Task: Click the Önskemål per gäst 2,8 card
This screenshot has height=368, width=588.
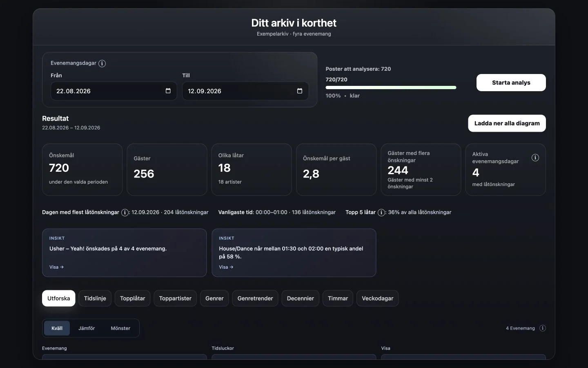Action: [x=336, y=170]
